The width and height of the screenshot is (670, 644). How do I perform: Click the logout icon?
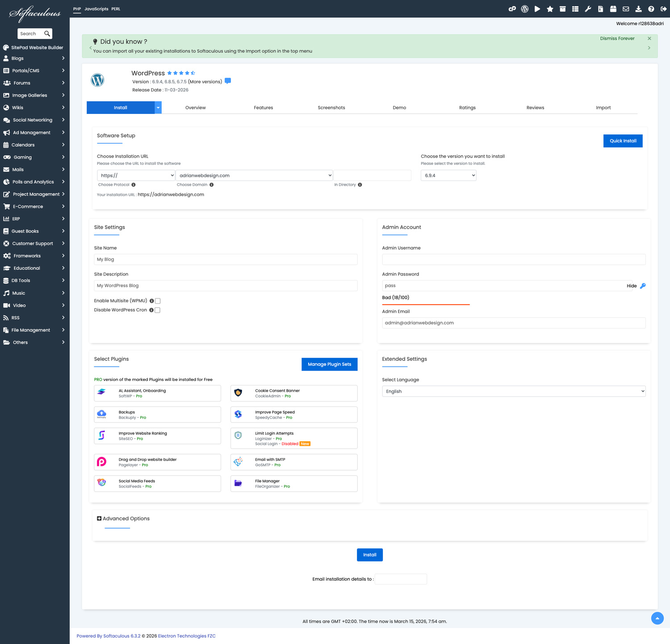click(664, 9)
